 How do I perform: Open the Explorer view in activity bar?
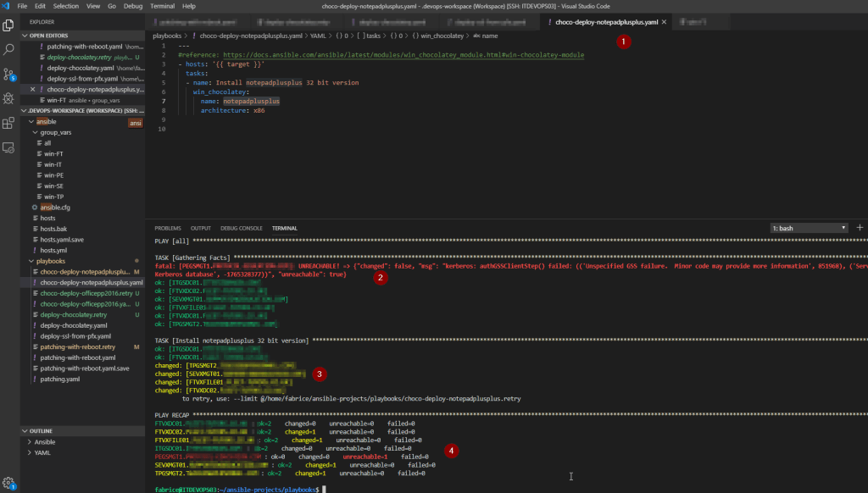click(x=9, y=25)
